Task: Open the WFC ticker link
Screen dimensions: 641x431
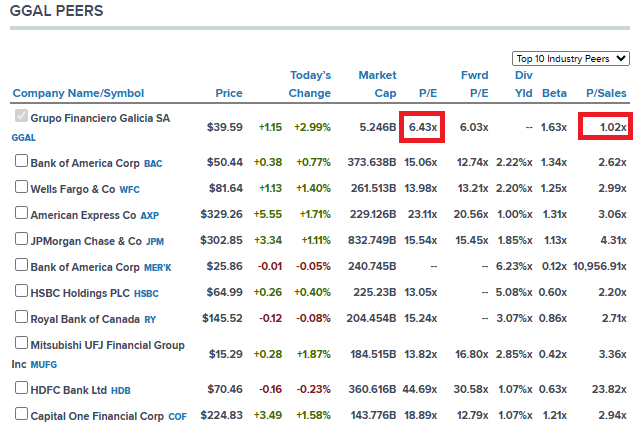Action: click(130, 188)
